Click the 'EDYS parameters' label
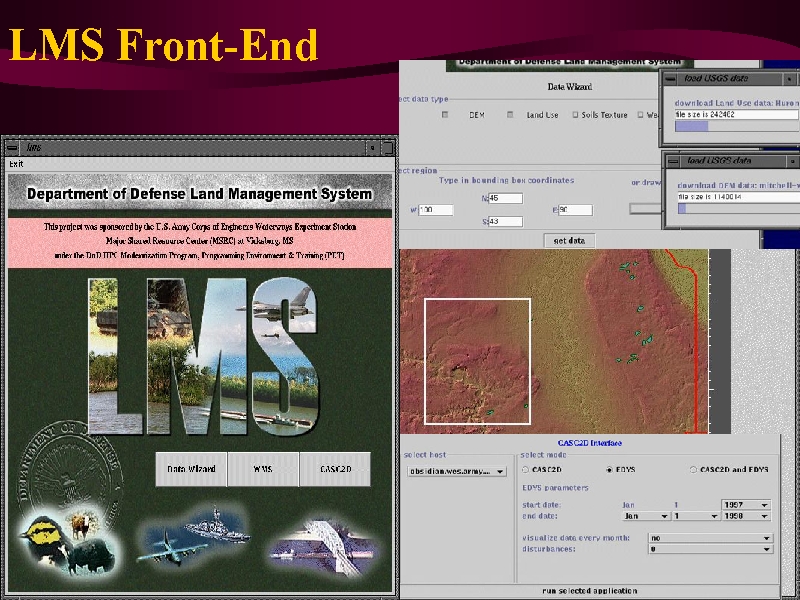Image resolution: width=800 pixels, height=600 pixels. pos(556,488)
